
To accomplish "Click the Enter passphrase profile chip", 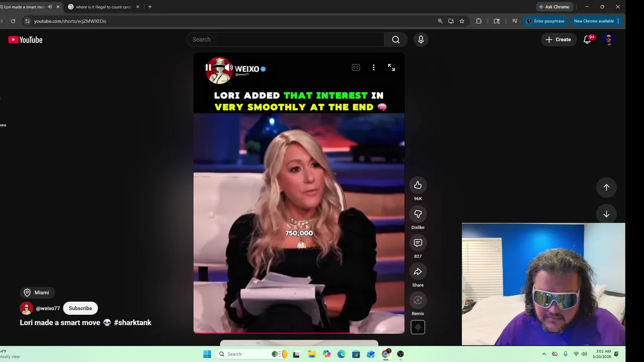I will point(545,21).
